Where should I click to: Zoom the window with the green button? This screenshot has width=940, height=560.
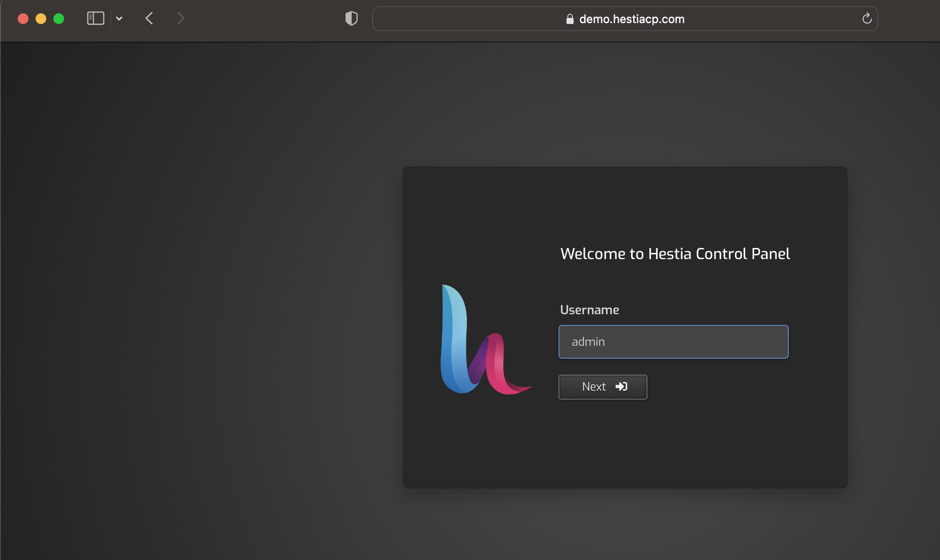(58, 18)
